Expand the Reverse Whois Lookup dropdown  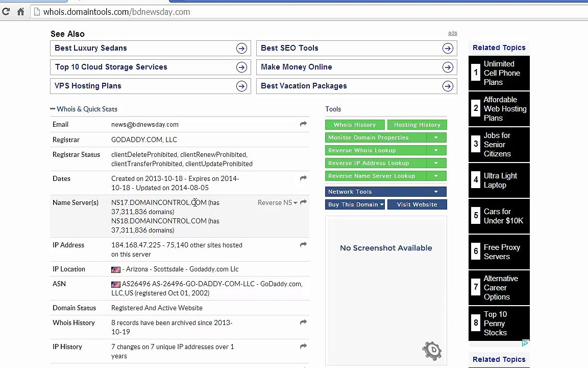point(436,150)
